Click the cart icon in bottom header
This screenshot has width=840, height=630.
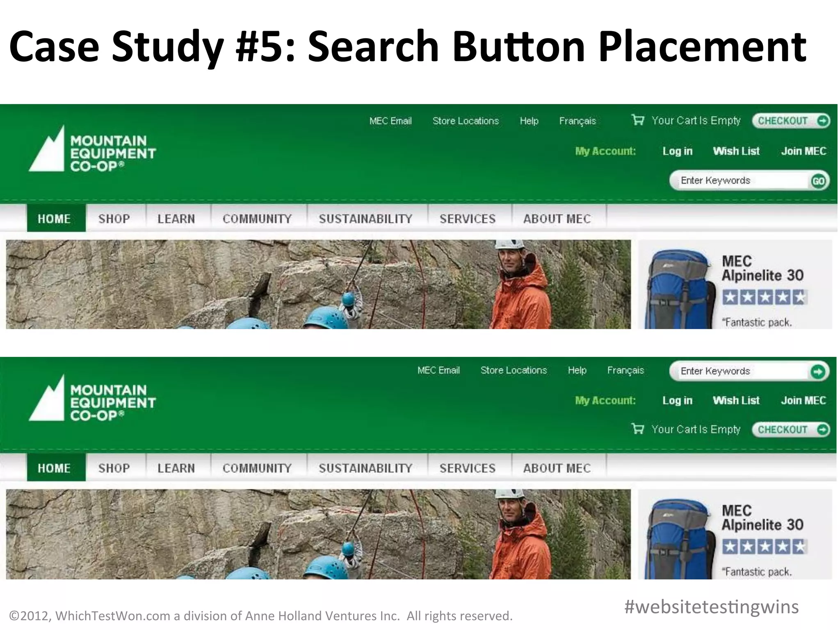click(638, 429)
